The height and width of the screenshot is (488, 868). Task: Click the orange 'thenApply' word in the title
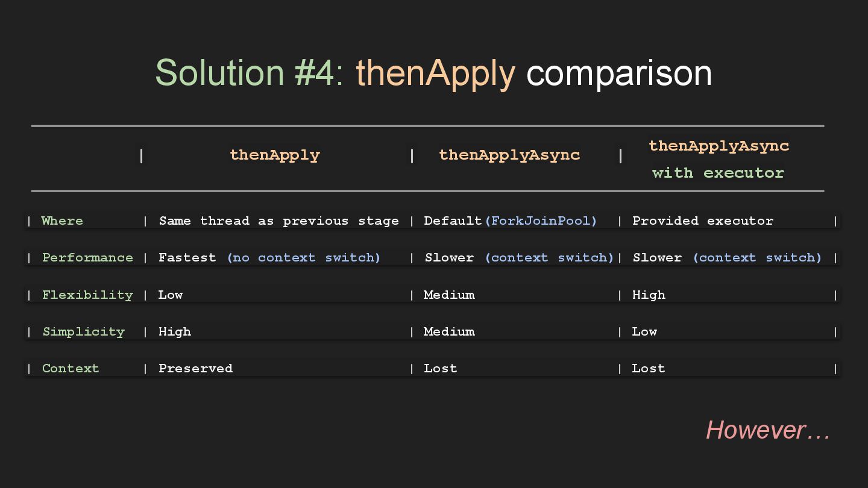(435, 75)
